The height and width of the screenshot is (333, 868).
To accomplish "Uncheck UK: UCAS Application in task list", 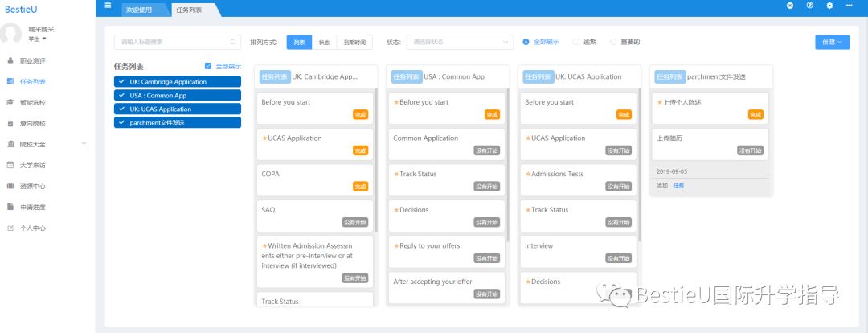I will coord(177,109).
